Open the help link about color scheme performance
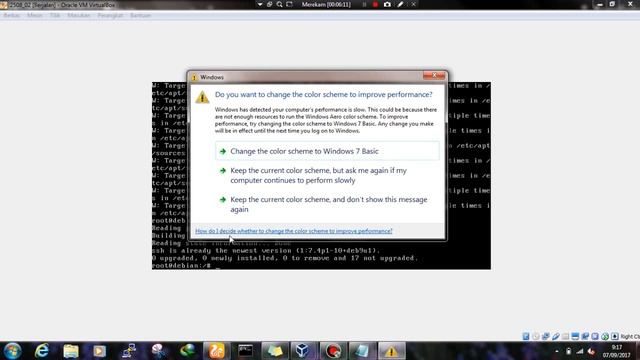Viewport: 640px width, 360px height. (293, 231)
